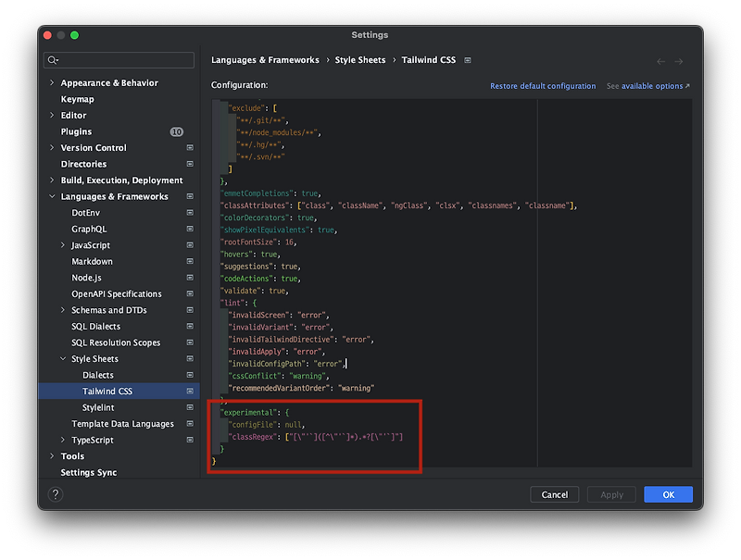Click the back navigation arrow above the configuration

(660, 59)
